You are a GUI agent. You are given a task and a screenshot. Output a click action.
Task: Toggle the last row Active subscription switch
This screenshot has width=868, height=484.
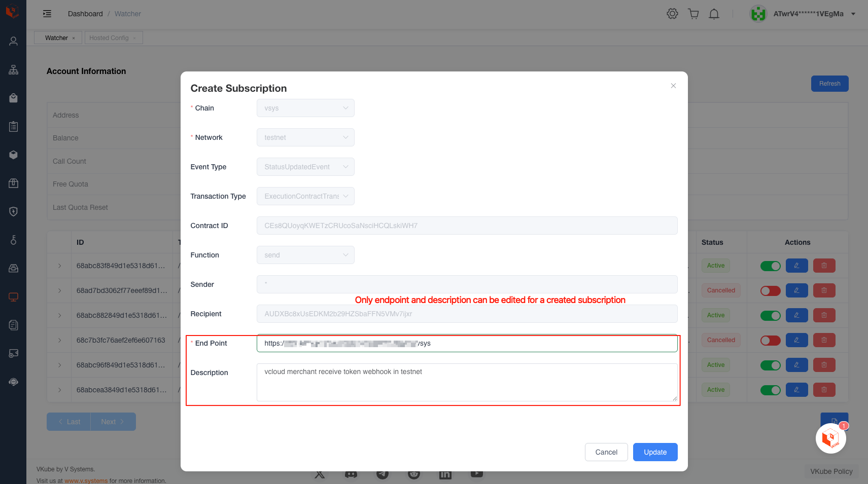pos(770,390)
